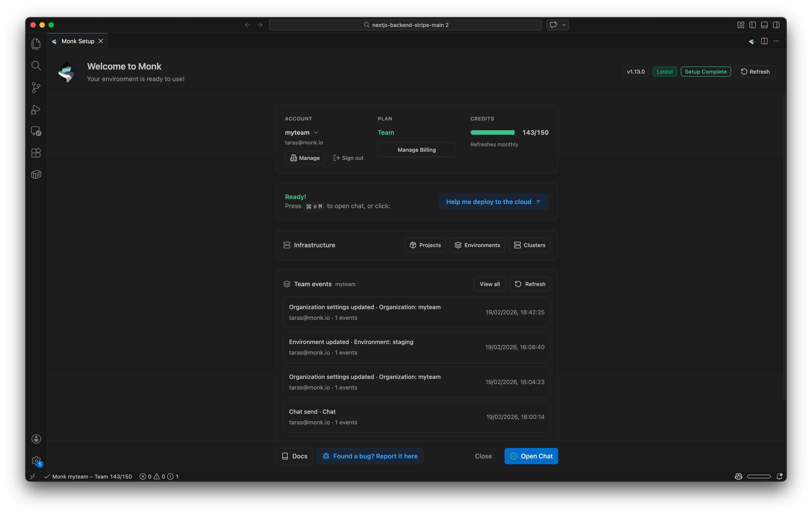The height and width of the screenshot is (515, 812).
Task: Toggle the panel visibility
Action: [x=764, y=25]
